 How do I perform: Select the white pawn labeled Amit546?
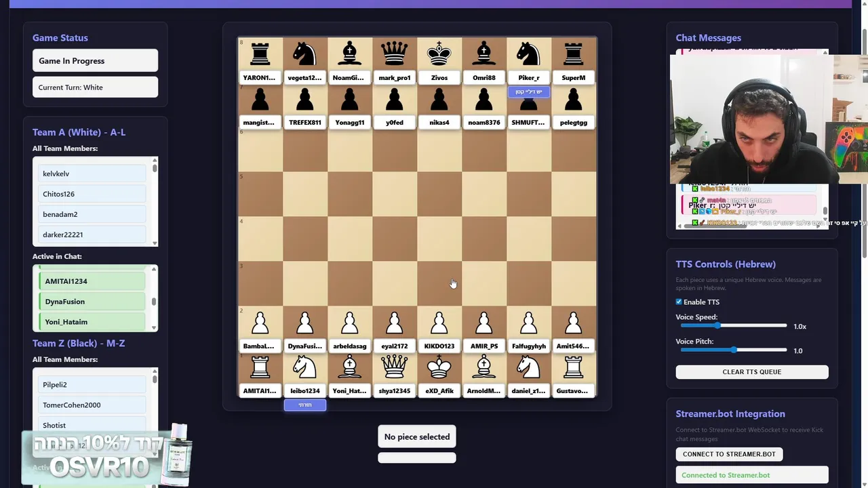point(574,323)
